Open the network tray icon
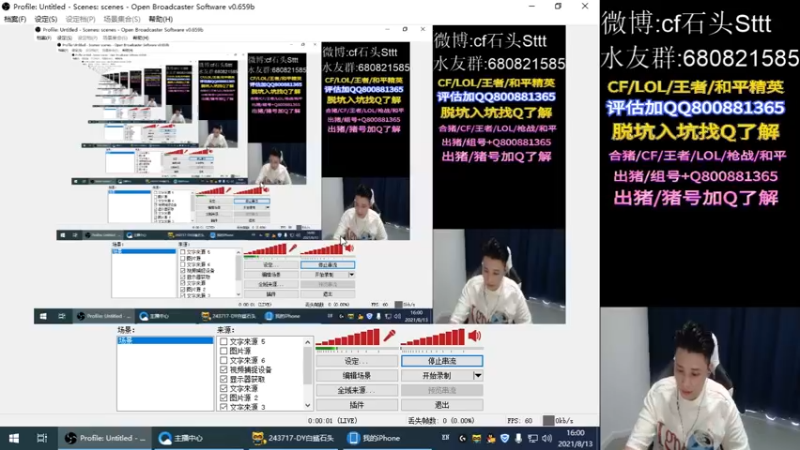 [x=533, y=438]
